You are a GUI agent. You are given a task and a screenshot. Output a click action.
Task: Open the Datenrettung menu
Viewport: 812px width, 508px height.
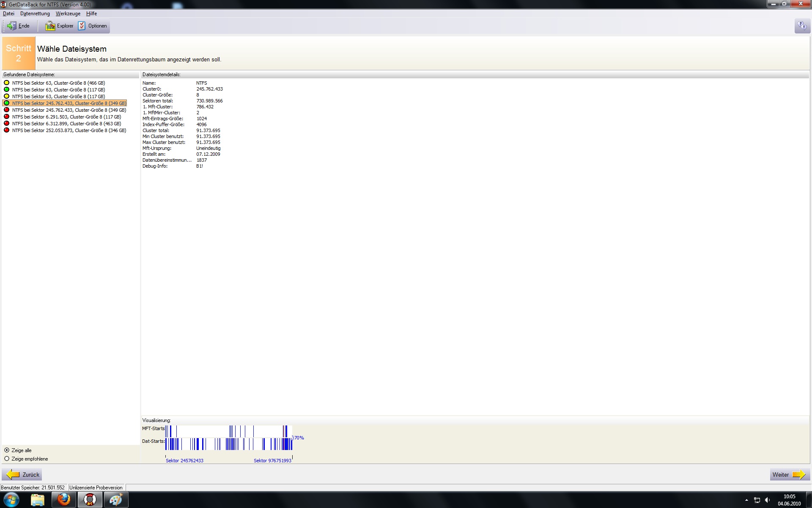coord(35,14)
